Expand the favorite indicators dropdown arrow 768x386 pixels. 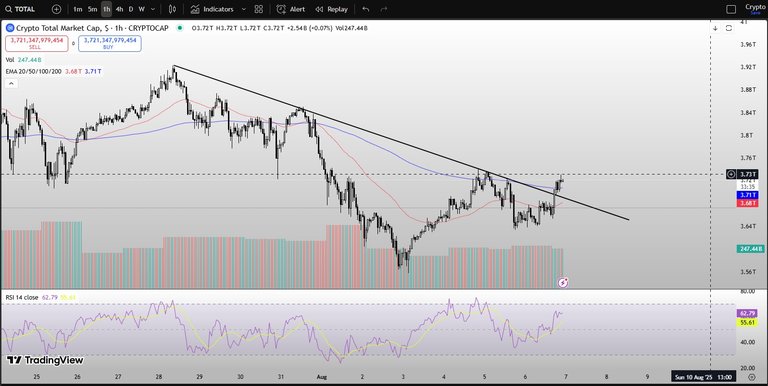pos(244,9)
